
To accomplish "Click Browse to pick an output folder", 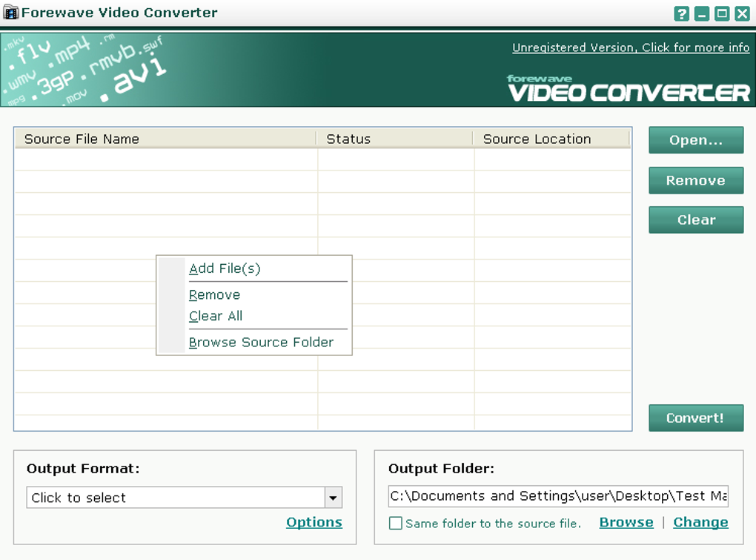I will [x=626, y=522].
